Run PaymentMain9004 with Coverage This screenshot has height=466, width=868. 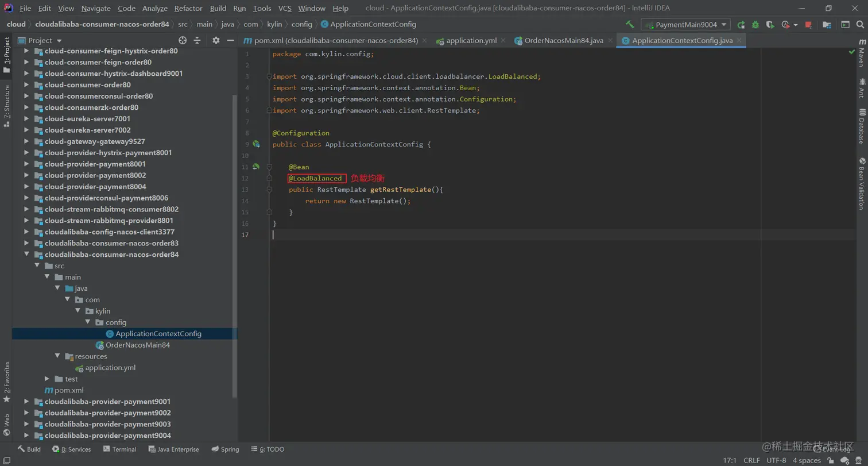pyautogui.click(x=770, y=25)
